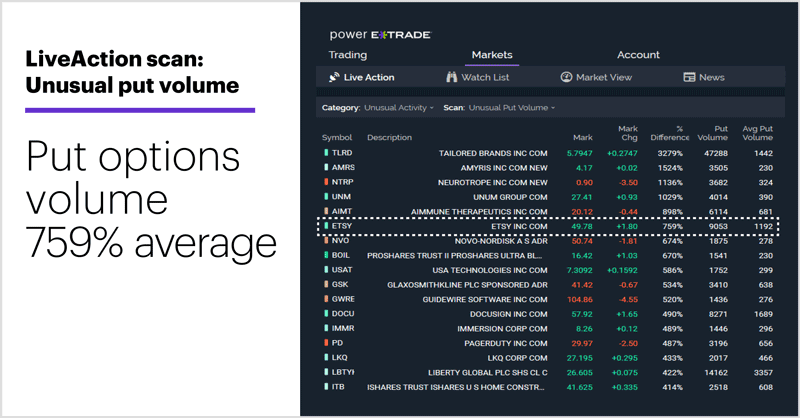This screenshot has height=418, width=800.
Task: Select the TLRD symbol
Action: (x=342, y=153)
